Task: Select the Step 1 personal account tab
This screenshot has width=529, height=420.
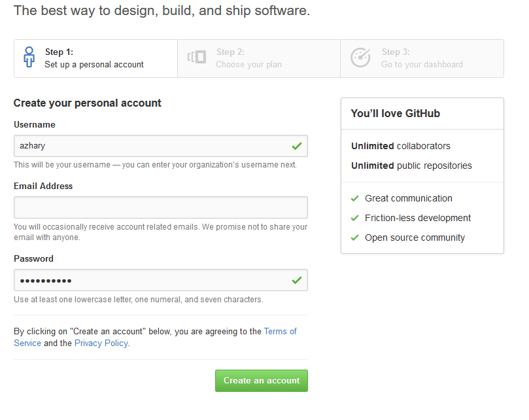Action: 96,58
